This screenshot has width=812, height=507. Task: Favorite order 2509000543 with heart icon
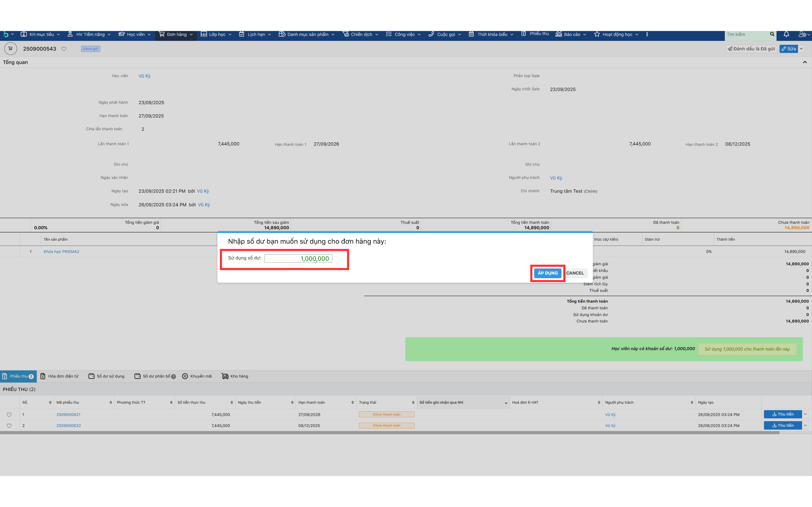pyautogui.click(x=64, y=49)
